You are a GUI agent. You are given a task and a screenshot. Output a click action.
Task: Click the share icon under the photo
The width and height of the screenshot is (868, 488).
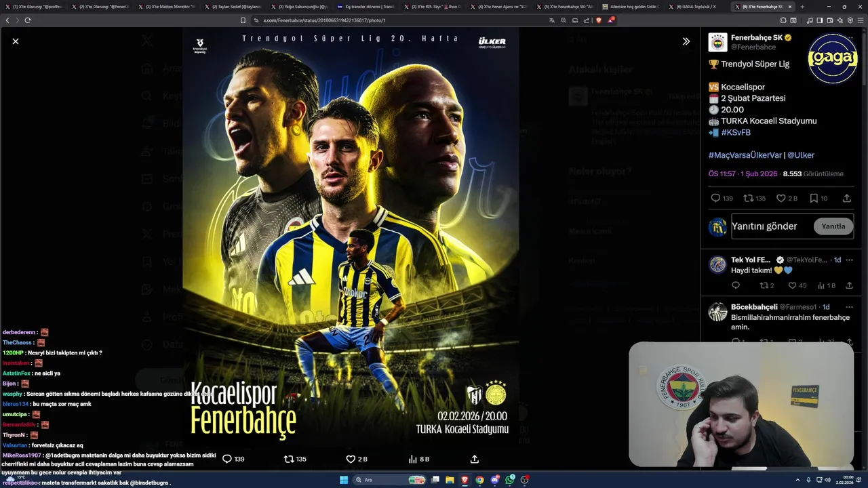[475, 459]
